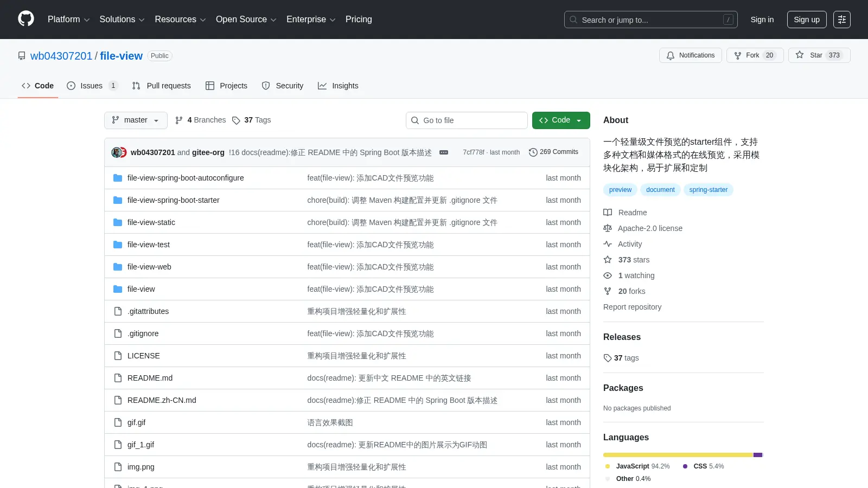Viewport: 868px width, 488px height.
Task: Star the file-view repository
Action: tap(819, 55)
